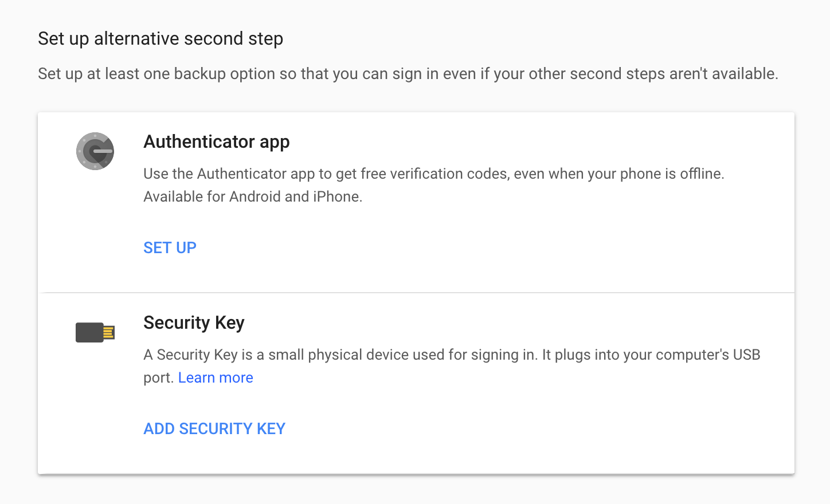This screenshot has height=504, width=830.
Task: Click the 'Available for Android and iPhone' text
Action: (253, 196)
